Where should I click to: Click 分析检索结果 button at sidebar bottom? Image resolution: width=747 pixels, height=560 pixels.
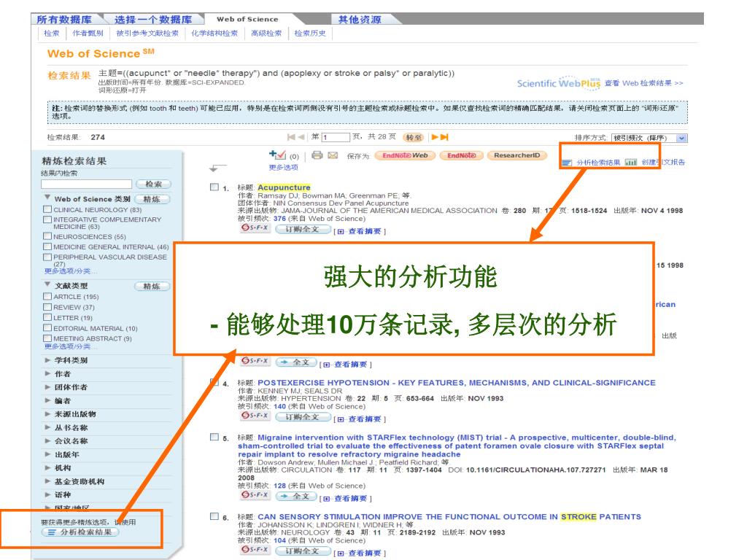80,532
